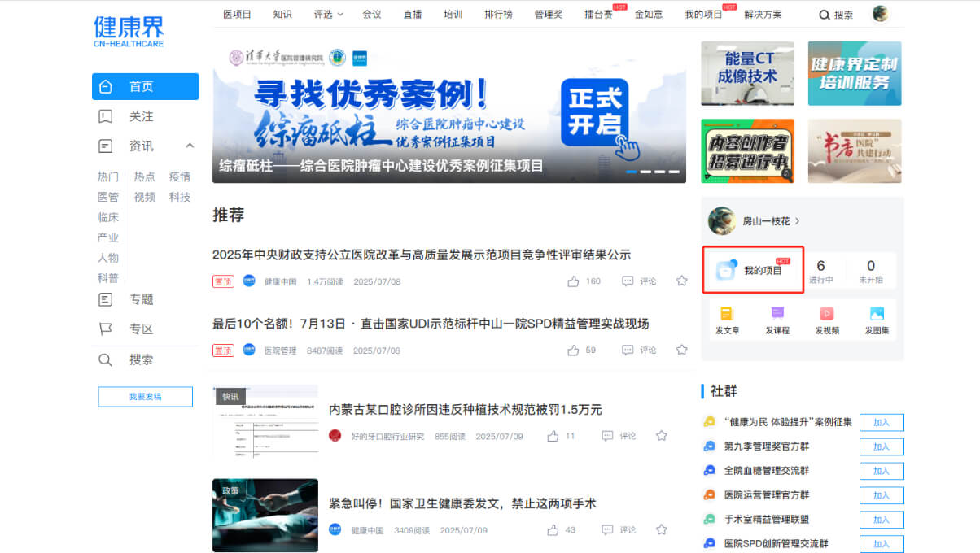Go to 知识 in the top navigation
This screenshot has width=980, height=553.
coord(282,14)
